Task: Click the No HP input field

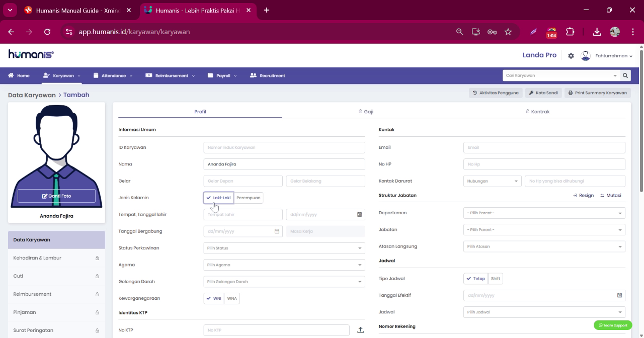Action: point(544,164)
